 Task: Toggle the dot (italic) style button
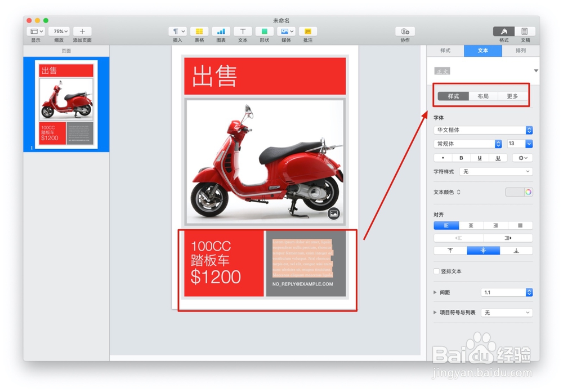tap(443, 158)
